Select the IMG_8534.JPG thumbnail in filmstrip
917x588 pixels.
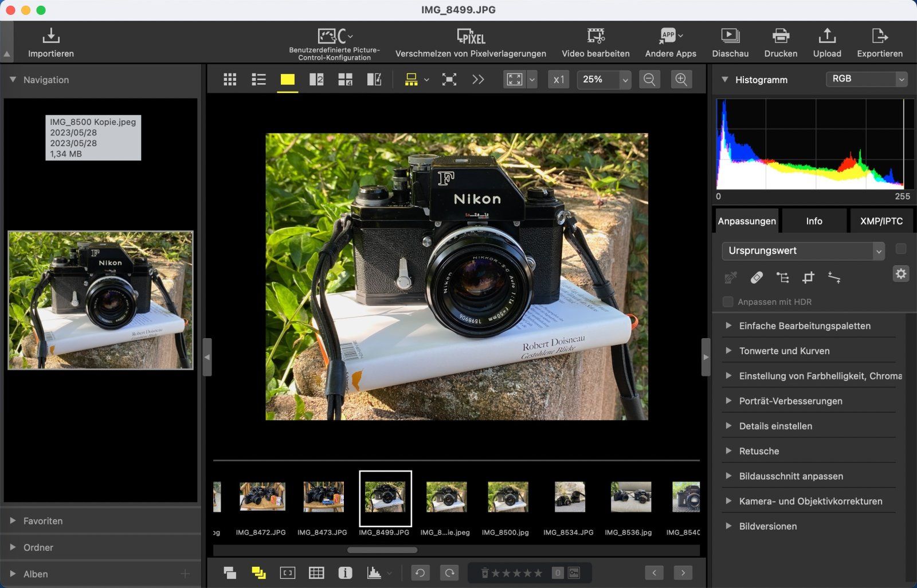coord(569,497)
